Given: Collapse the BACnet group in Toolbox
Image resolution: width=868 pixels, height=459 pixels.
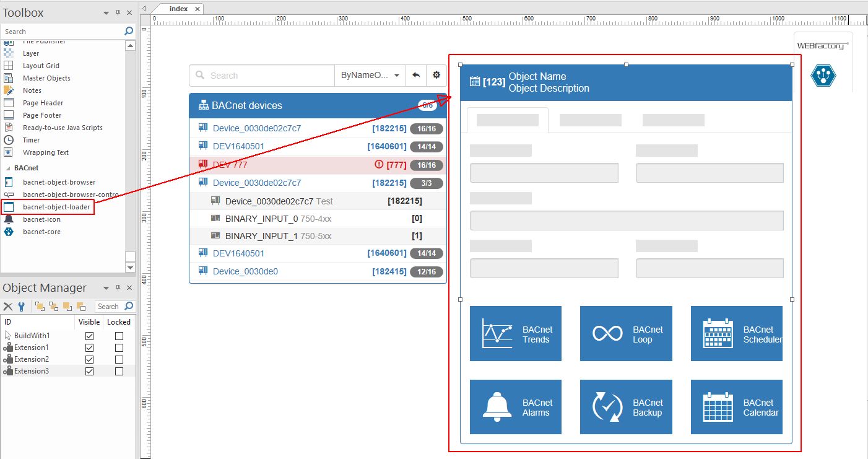Looking at the screenshot, I should [x=7, y=168].
